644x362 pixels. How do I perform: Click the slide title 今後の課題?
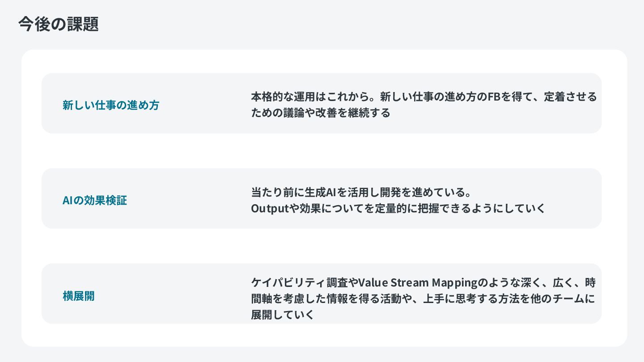(59, 24)
